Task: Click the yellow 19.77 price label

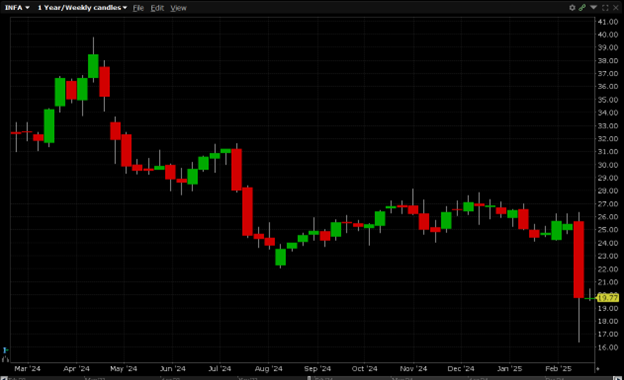Action: point(608,298)
